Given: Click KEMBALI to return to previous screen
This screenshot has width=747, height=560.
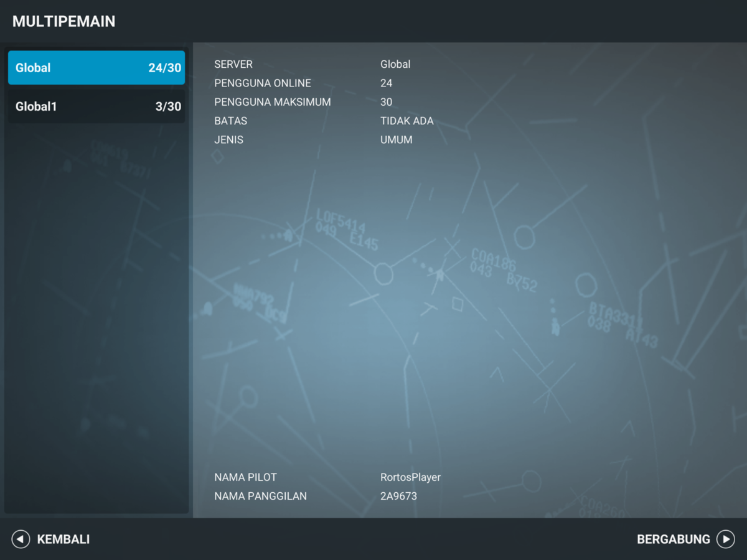Looking at the screenshot, I should pos(63,539).
